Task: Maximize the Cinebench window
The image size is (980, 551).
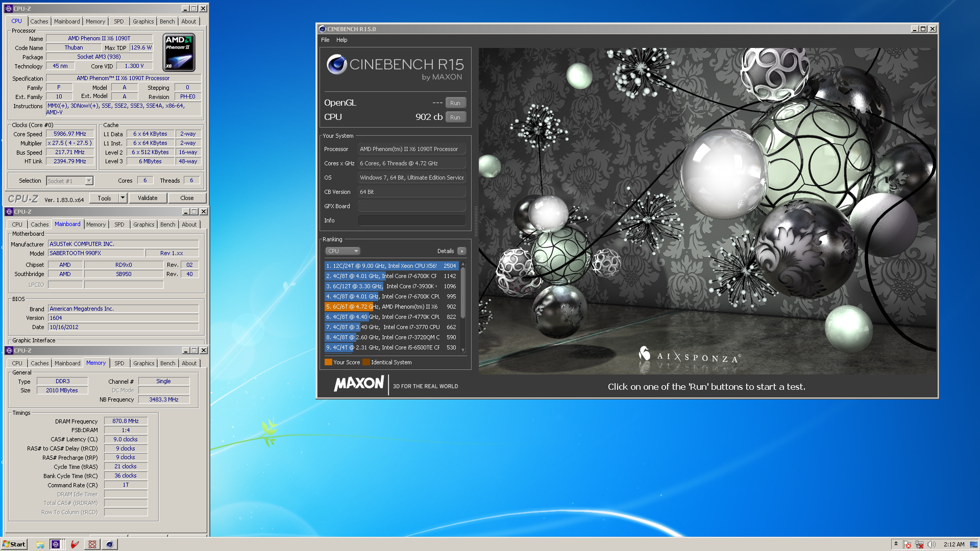Action: (923, 29)
